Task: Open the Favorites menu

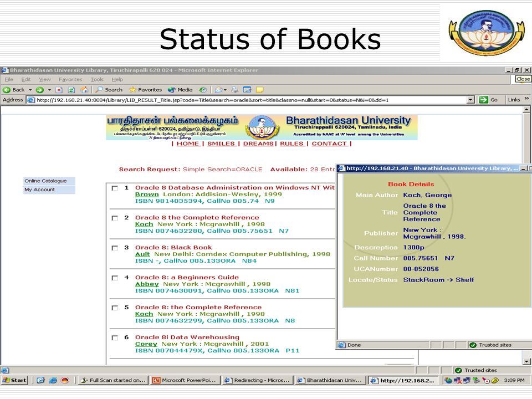Action: point(70,79)
